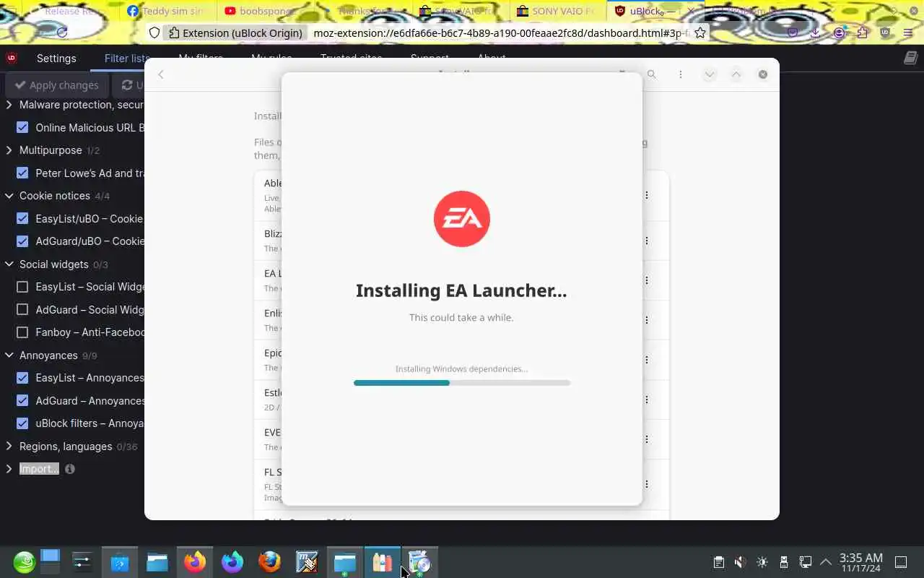Uncheck EasyList – Annoyances

click(x=22, y=378)
